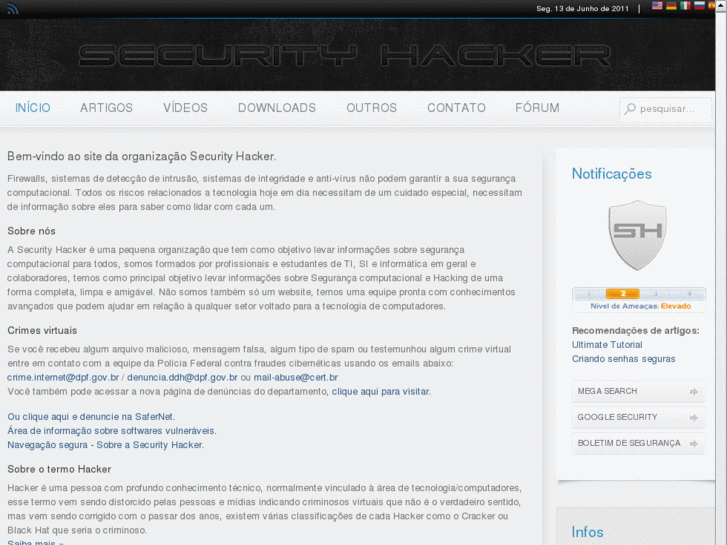Click the arrow icon on MEGA SEARCH
The height and width of the screenshot is (545, 727).
point(694,392)
